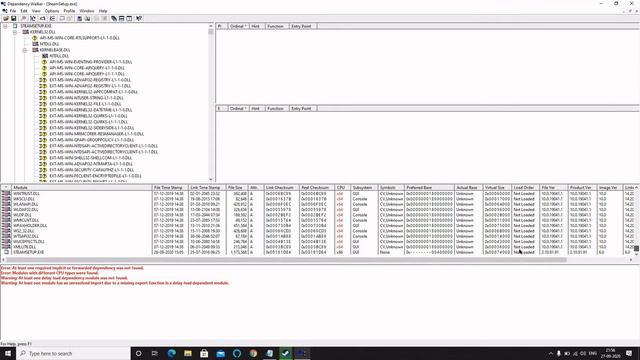Screen dimensions: 640x360
Task: Open the View menu
Action: [x=36, y=11]
